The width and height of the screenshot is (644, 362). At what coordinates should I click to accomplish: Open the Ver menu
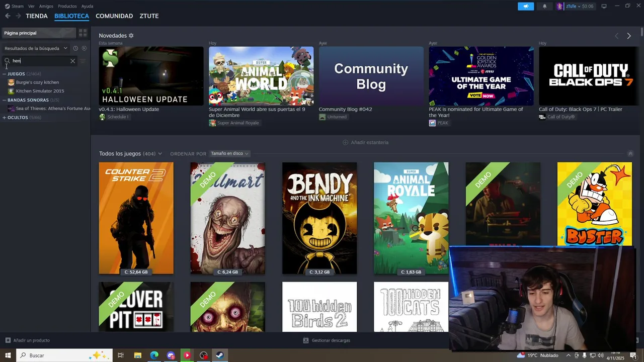point(31,6)
